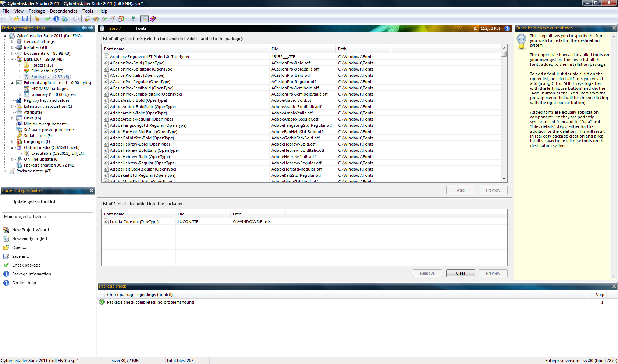Screen dimensions: 618x364
Task: Create a new project from toolbar icon
Action: tap(8, 19)
